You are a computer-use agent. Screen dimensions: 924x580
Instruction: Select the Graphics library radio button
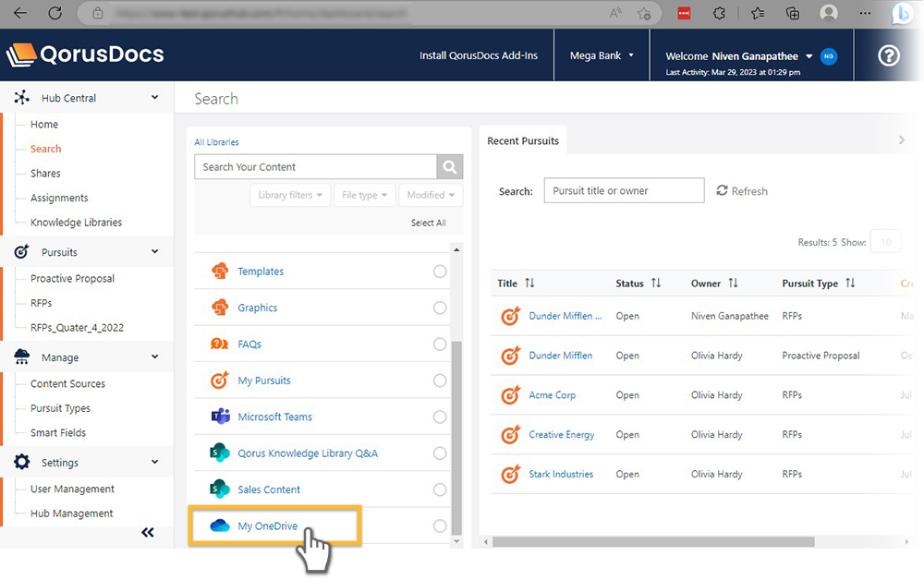(x=440, y=308)
